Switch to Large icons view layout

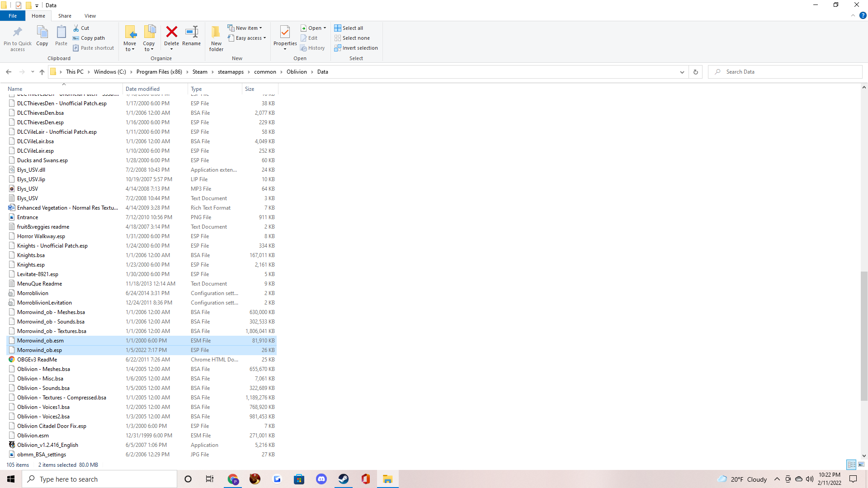pyautogui.click(x=861, y=465)
